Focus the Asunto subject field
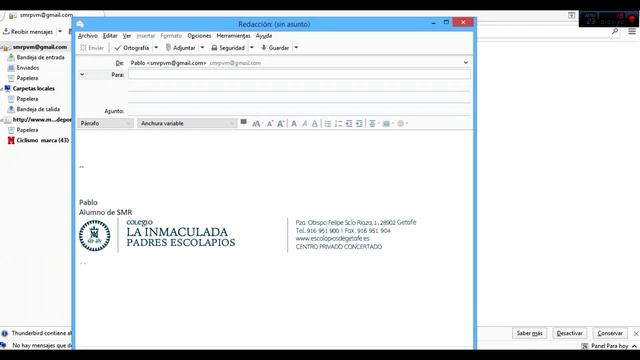 [x=299, y=111]
